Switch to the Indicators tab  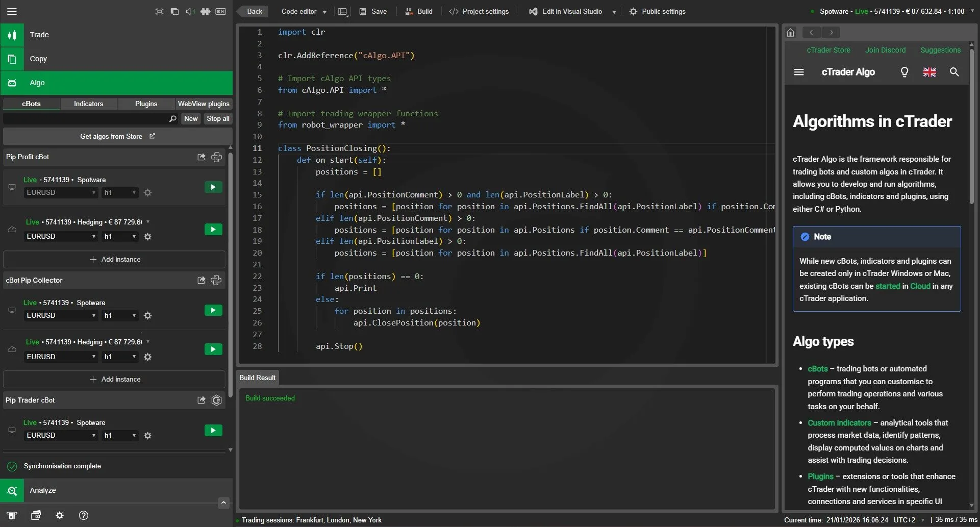tap(89, 104)
